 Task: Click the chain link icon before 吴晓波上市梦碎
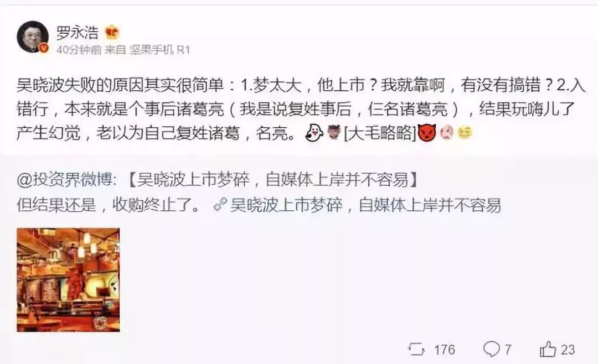220,205
